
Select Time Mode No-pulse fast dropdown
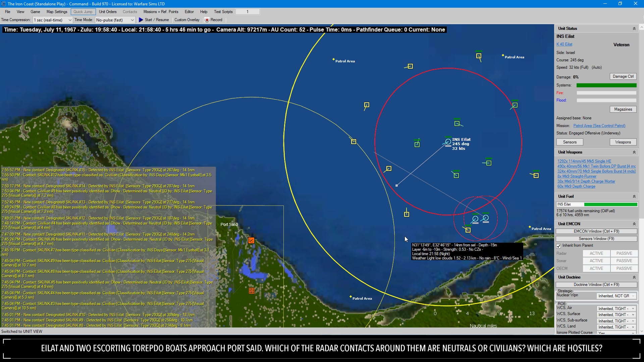[x=114, y=20]
